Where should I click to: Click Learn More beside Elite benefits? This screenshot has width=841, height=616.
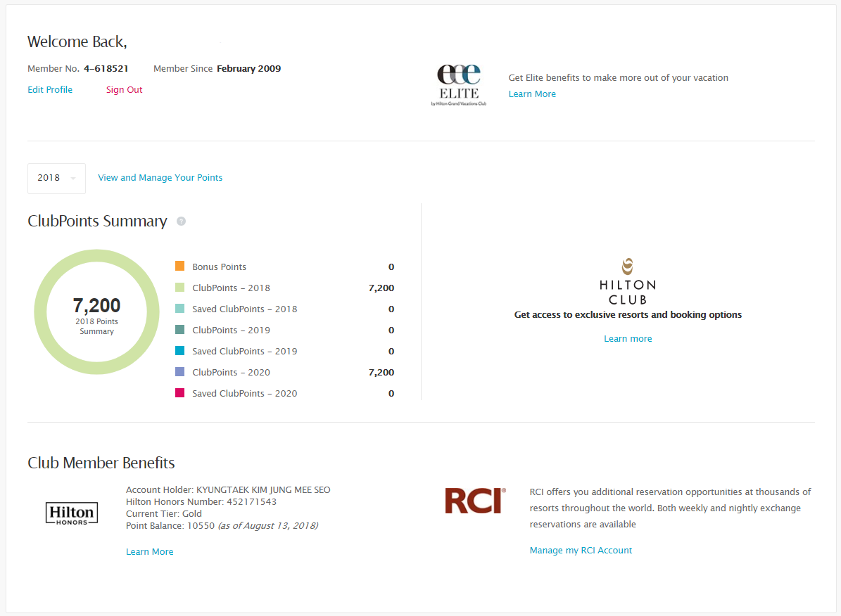(x=532, y=94)
